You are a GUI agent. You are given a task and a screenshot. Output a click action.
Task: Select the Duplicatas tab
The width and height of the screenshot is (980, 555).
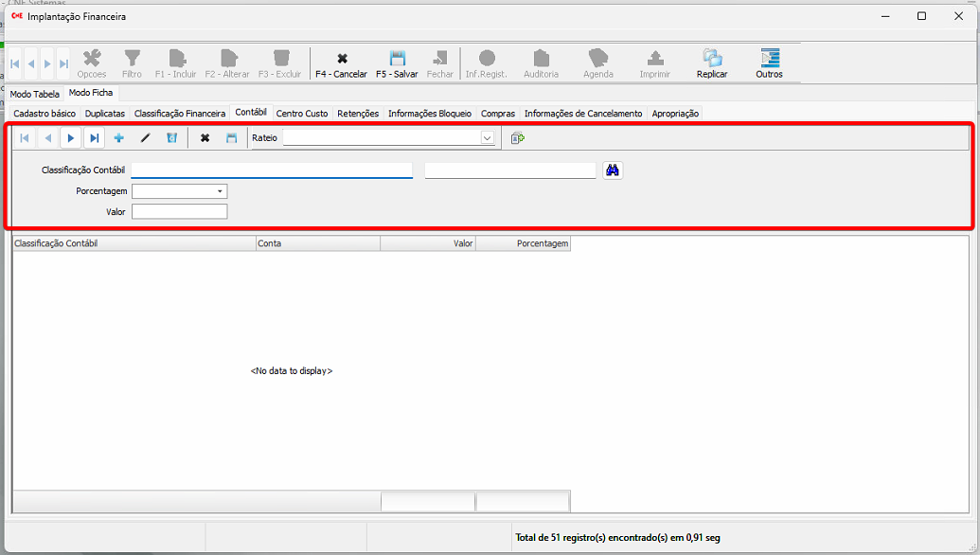(x=104, y=114)
